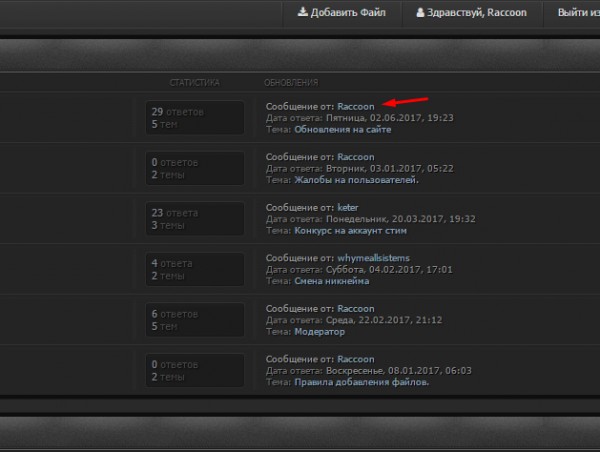Open Raccoon's profile in the Модератор row
The width and height of the screenshot is (600, 452).
coord(355,308)
